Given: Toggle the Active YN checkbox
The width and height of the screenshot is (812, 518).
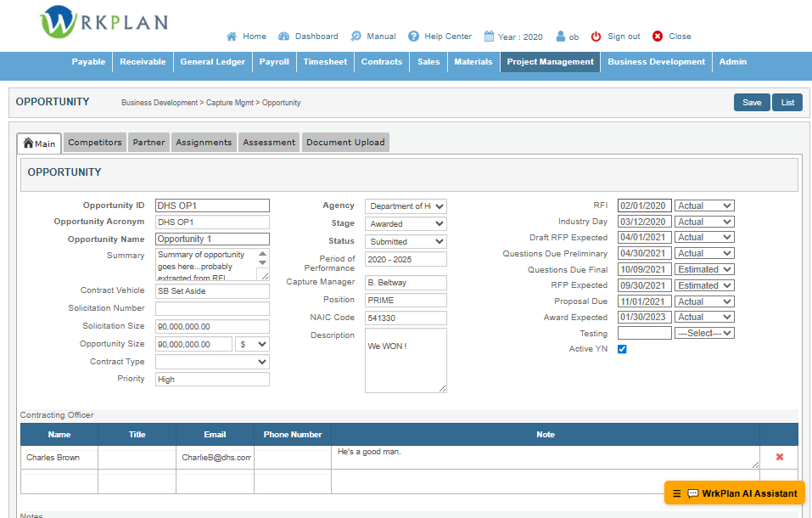Looking at the screenshot, I should point(622,349).
